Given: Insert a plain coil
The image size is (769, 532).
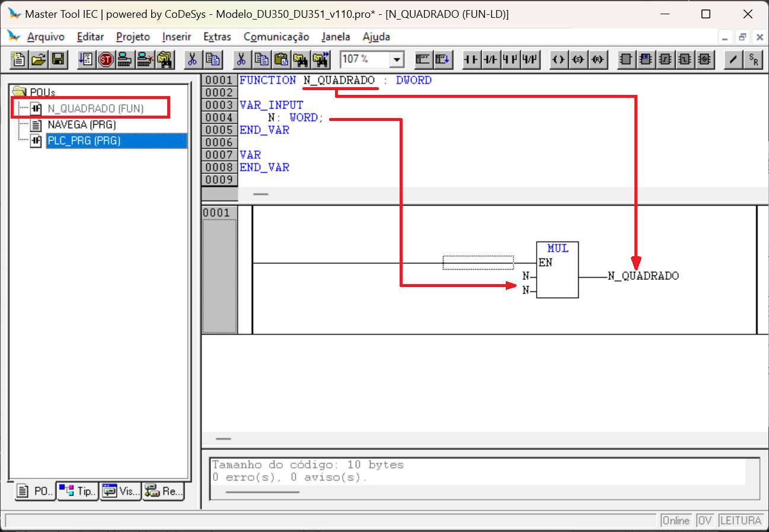Looking at the screenshot, I should tap(559, 59).
